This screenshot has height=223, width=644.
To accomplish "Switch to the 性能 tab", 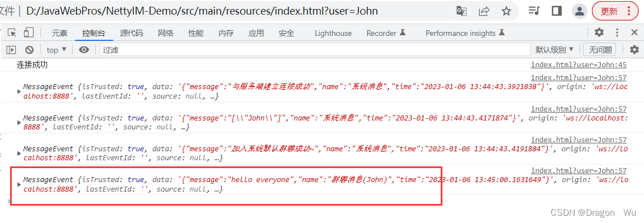I will (x=195, y=33).
